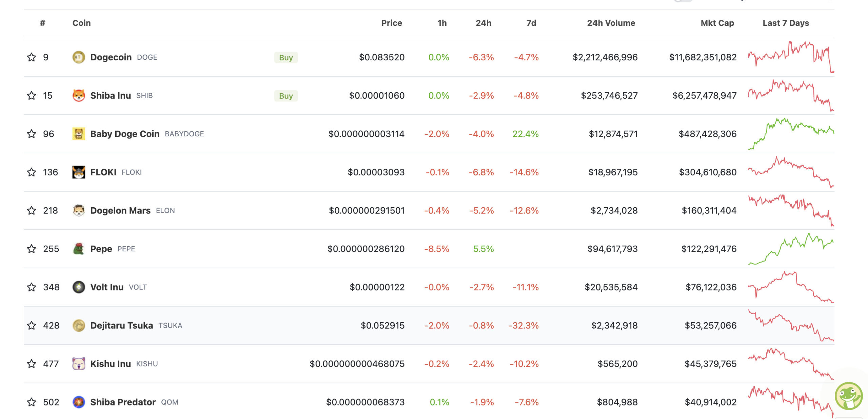Sort by 1h change column

point(442,23)
